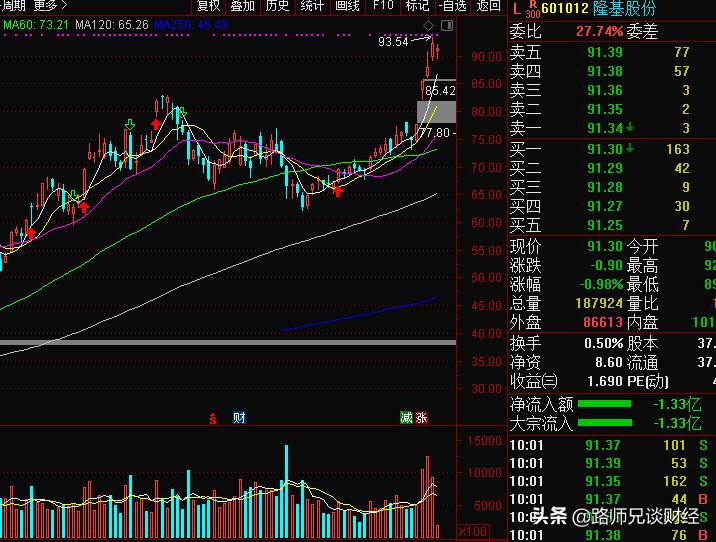Screen dimensions: 716x542
Task: Click the red S event marker
Action: coord(213,418)
